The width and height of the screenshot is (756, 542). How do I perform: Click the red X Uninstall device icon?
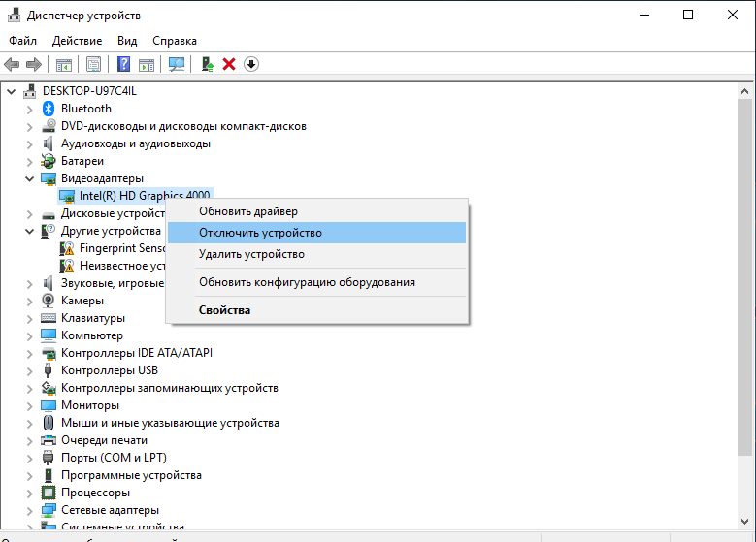click(x=229, y=64)
